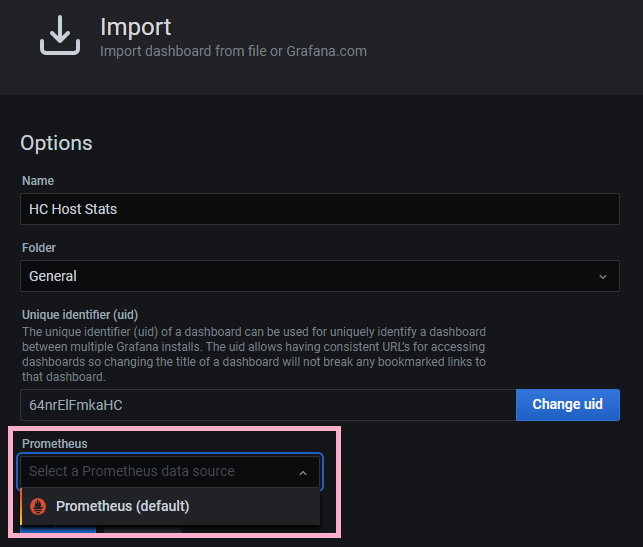Screen dimensions: 643x547
Task: Click the blue button below the dropdown list
Action: click(58, 530)
